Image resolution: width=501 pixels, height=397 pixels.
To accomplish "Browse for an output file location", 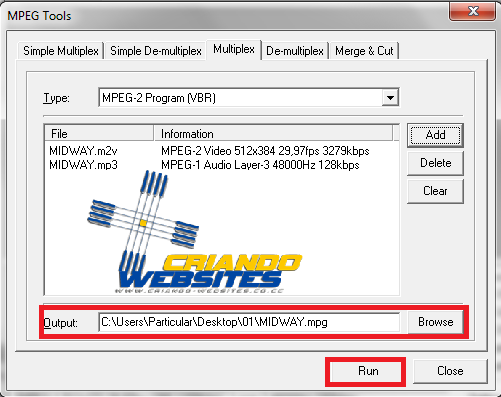I will tap(436, 322).
